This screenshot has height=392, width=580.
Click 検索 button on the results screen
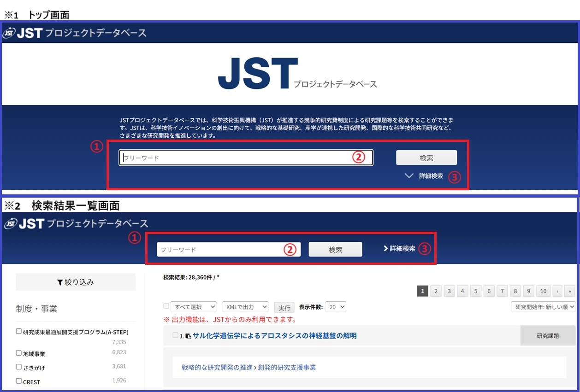(x=336, y=250)
